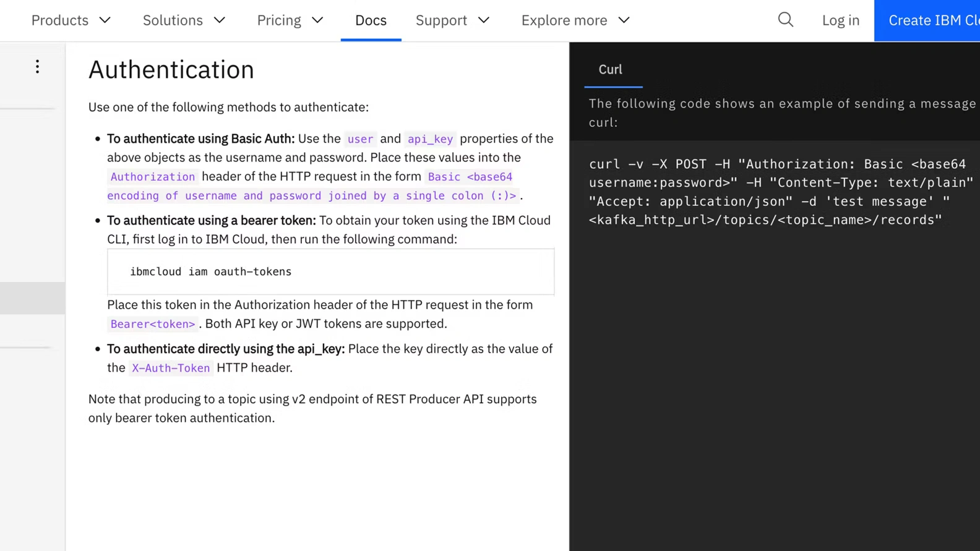Click the Bearer<token> code snippet

tap(152, 324)
